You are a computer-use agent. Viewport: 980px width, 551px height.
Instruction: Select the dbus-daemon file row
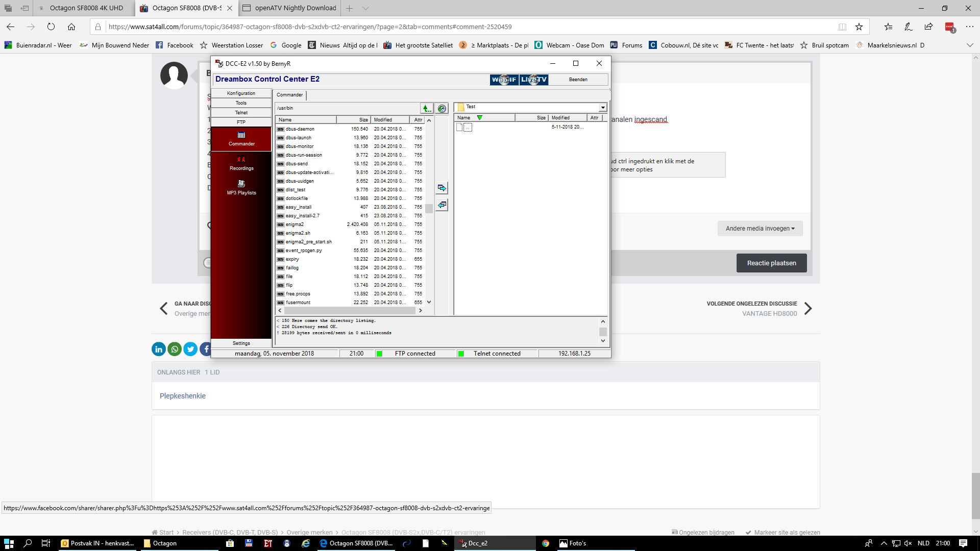[350, 129]
